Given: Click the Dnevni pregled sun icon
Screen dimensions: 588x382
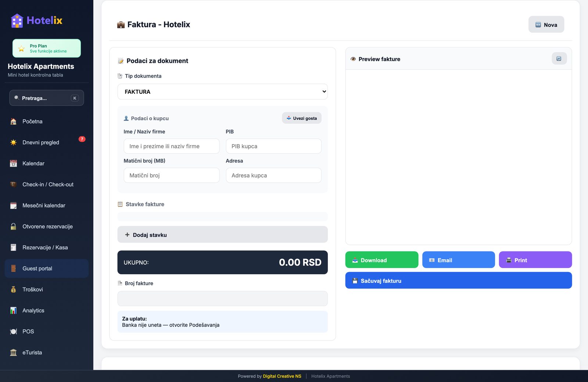Looking at the screenshot, I should coord(14,142).
